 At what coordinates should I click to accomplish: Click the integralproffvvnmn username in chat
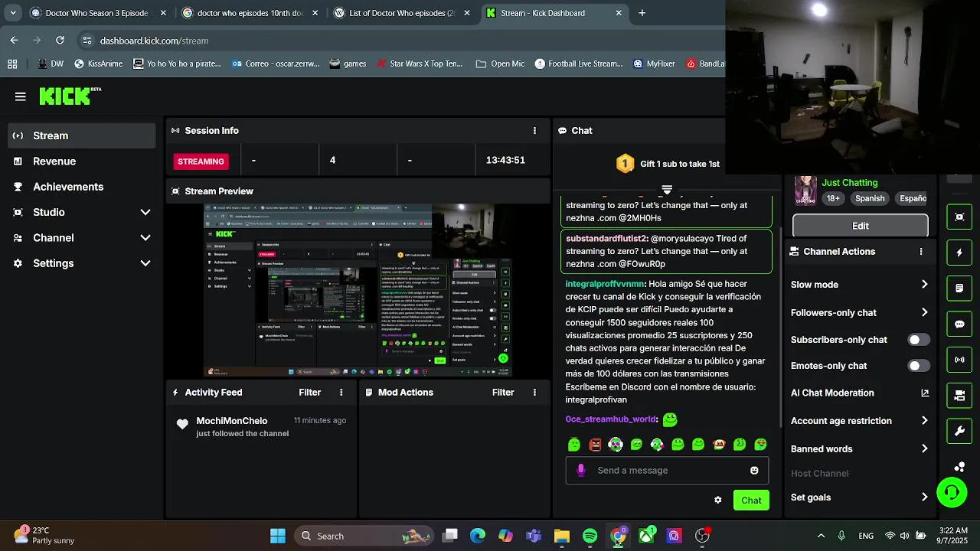(606, 284)
